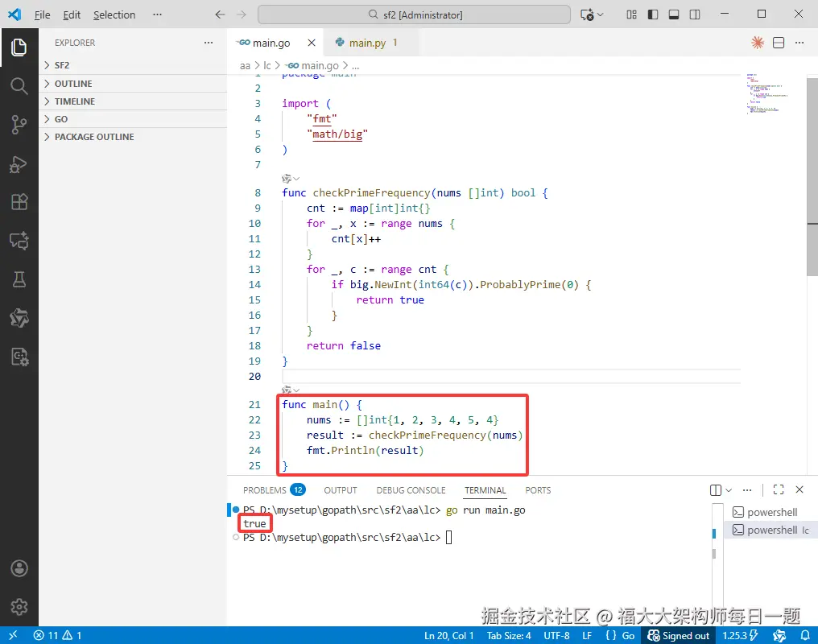This screenshot has width=818, height=644.
Task: Expand the GO section
Action: point(133,119)
